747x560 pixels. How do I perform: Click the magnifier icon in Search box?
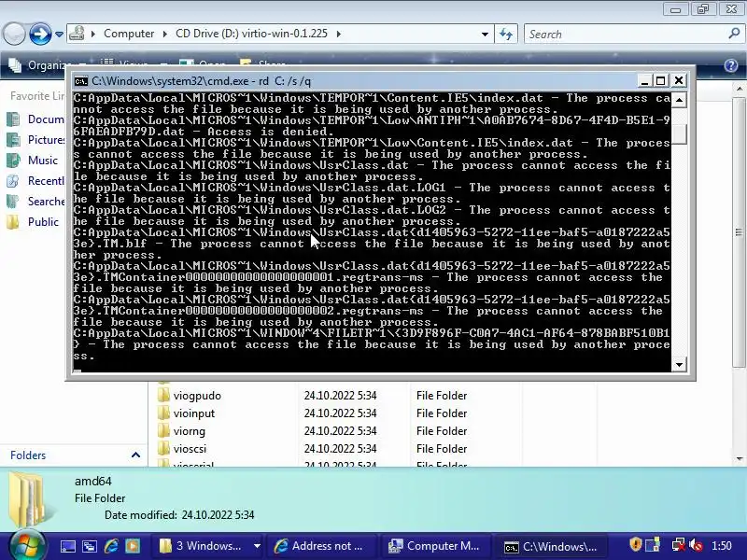click(x=734, y=34)
